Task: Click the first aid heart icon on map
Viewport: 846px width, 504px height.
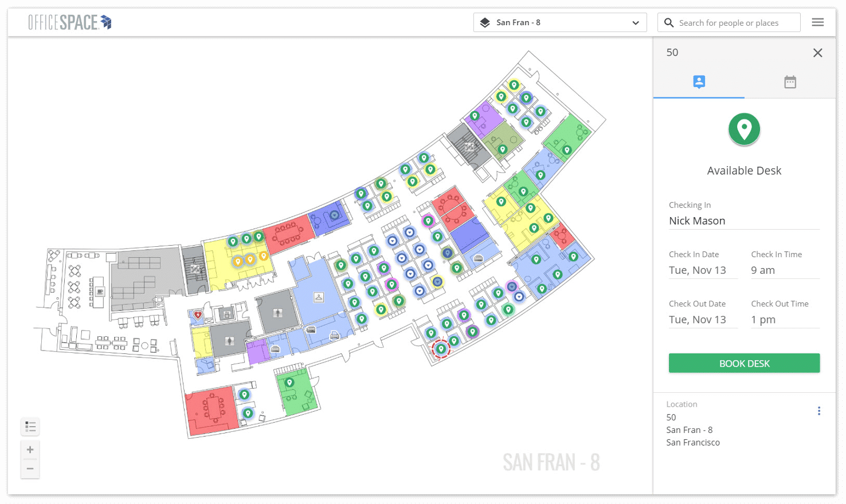Action: point(198,315)
